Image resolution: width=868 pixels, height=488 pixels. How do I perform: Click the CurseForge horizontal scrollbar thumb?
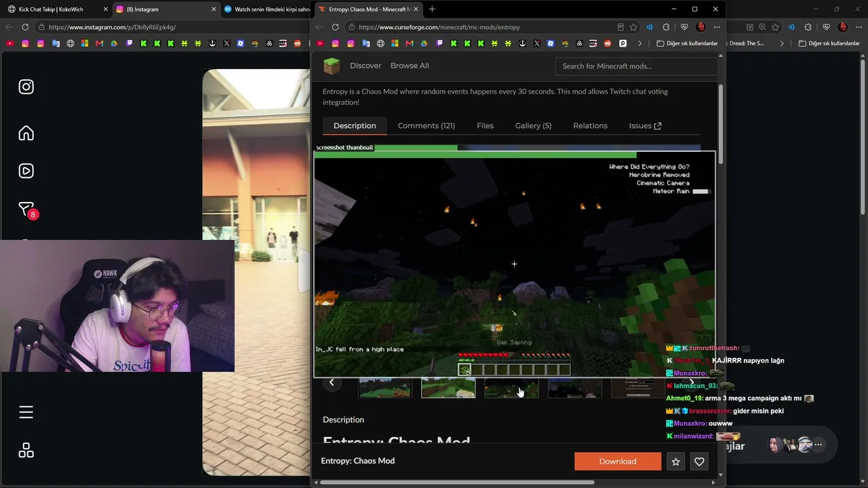coord(457,483)
